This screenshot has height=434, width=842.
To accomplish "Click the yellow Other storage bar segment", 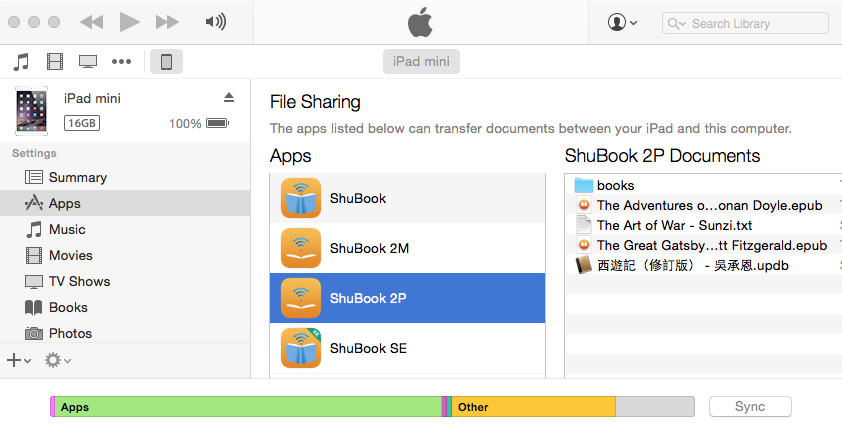I will click(x=533, y=407).
